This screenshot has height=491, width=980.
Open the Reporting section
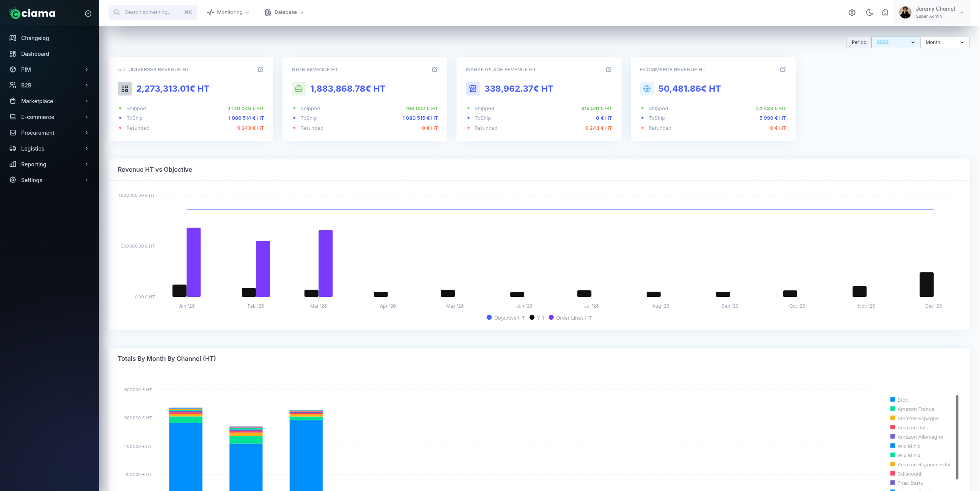(49, 164)
